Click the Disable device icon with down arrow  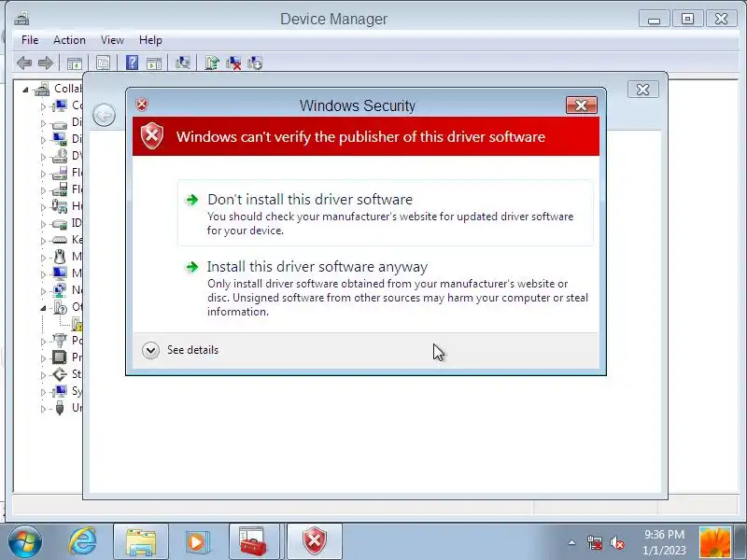(x=255, y=63)
